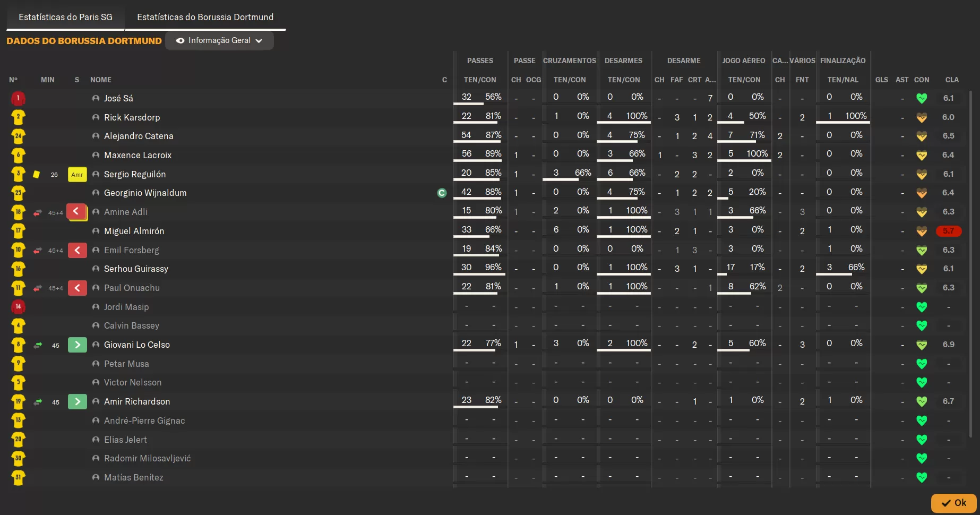Click Georginio Wijnaldum's condition heart icon

tap(922, 193)
